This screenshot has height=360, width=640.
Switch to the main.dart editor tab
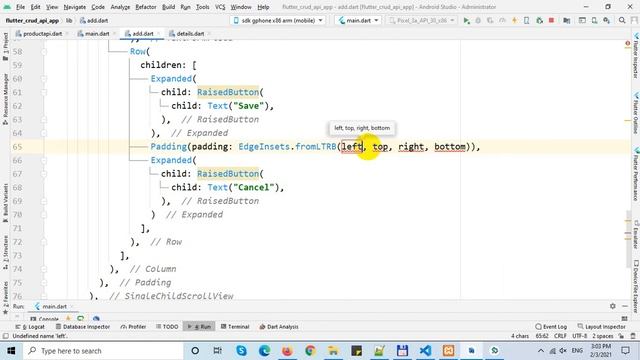tap(97, 34)
